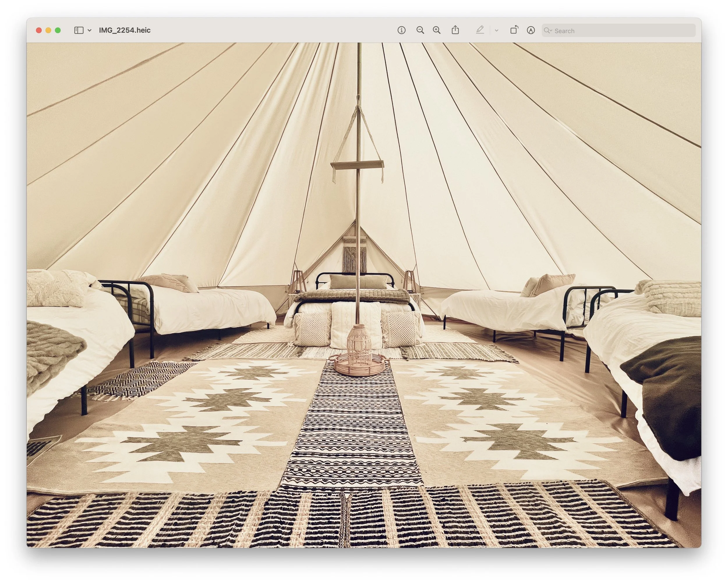Expand the sidebar view options chevron
Image resolution: width=728 pixels, height=583 pixels.
tap(89, 30)
